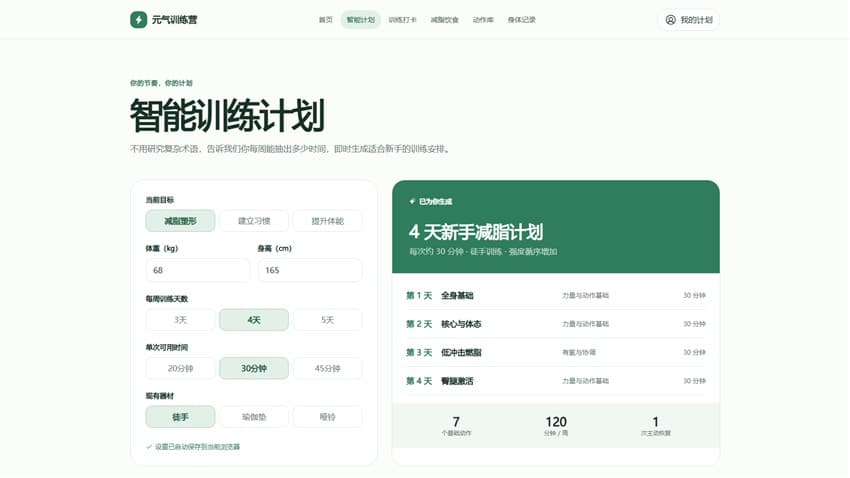Click the green lightning bolt logo icon
850x478 pixels.
(x=138, y=20)
